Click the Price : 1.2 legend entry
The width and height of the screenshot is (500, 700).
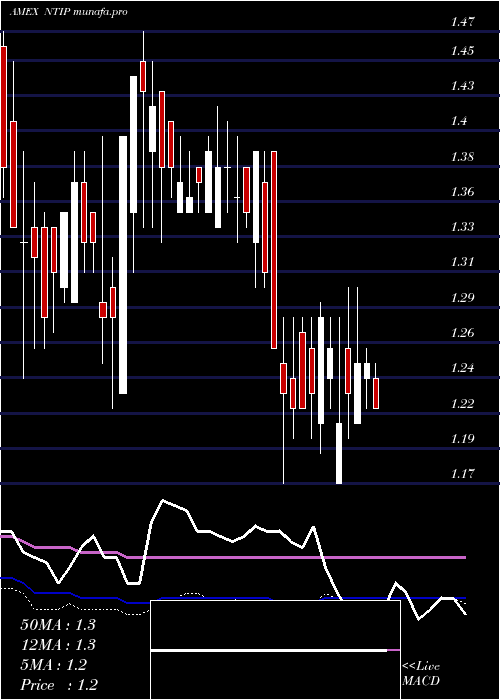[59, 685]
